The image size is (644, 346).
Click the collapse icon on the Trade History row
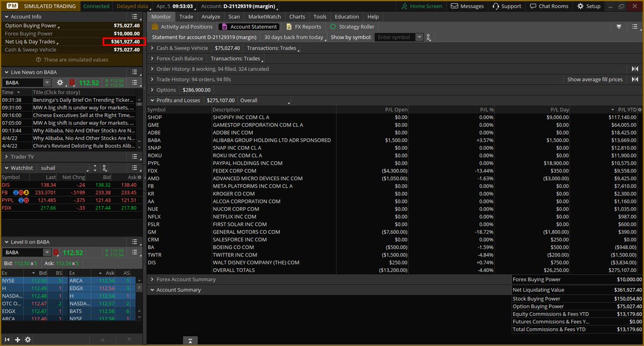coord(635,79)
